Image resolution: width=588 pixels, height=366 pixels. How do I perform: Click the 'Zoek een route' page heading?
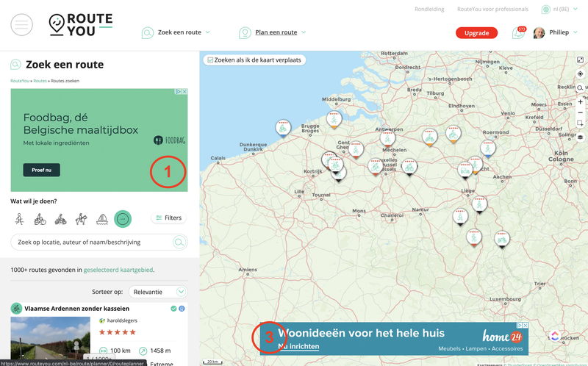(x=65, y=65)
